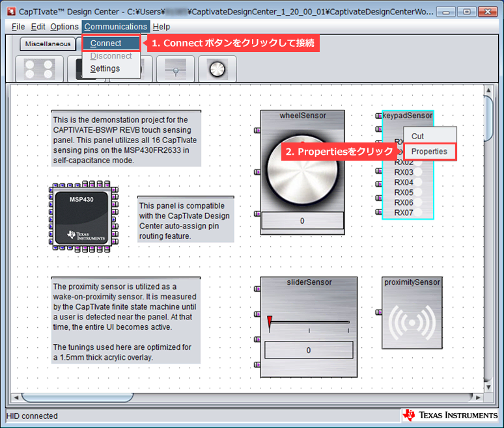Screen dimensions: 504x428
Task: Click the HID connected status text
Action: [32, 416]
